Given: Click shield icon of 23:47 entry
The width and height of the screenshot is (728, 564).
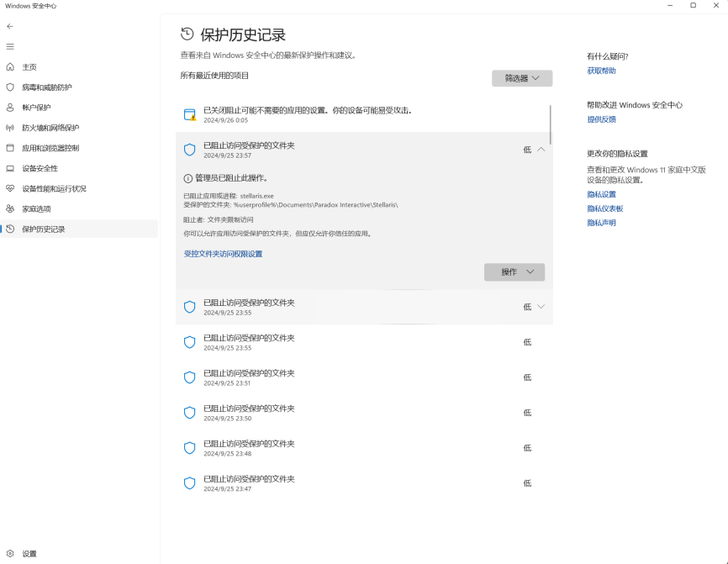Looking at the screenshot, I should (189, 483).
